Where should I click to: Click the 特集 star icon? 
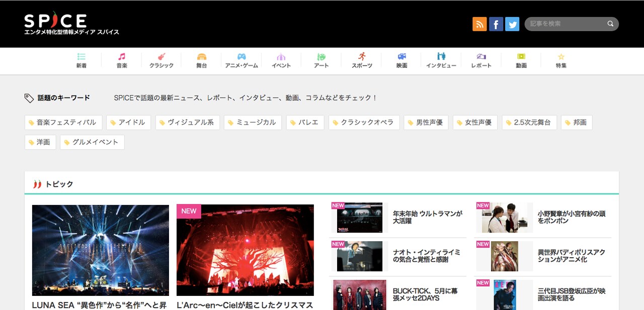click(561, 57)
